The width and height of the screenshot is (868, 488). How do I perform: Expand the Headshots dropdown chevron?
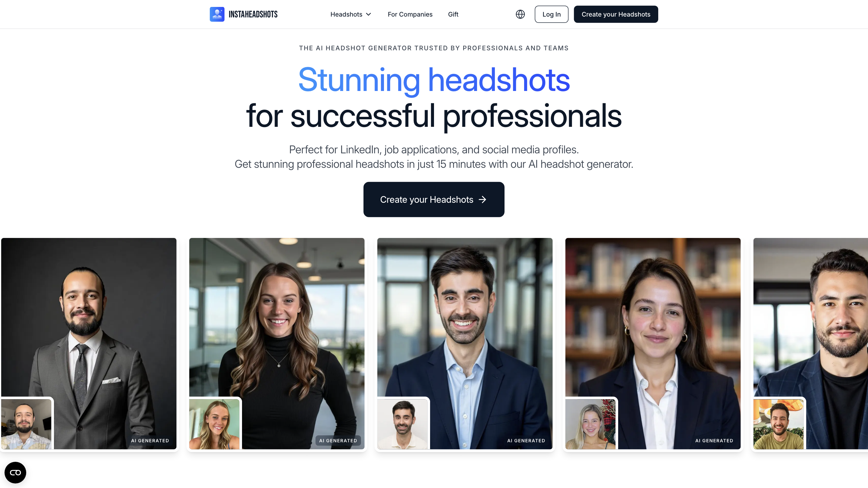pyautogui.click(x=369, y=14)
